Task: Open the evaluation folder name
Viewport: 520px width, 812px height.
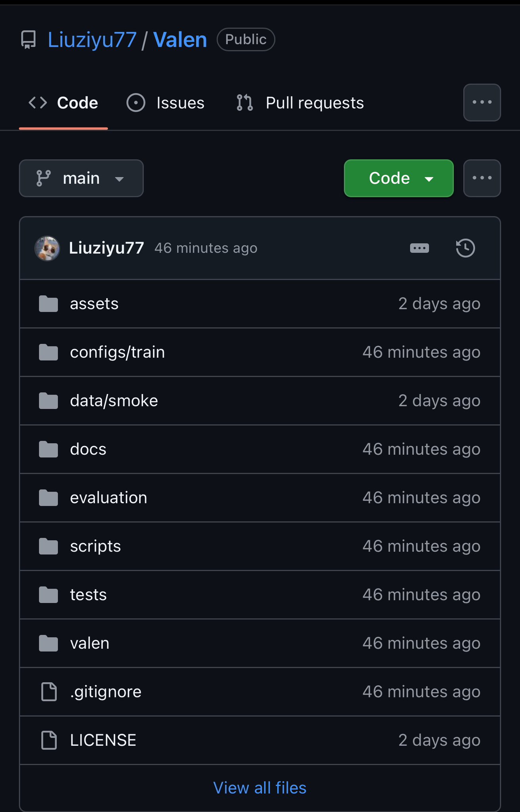Action: pyautogui.click(x=109, y=498)
